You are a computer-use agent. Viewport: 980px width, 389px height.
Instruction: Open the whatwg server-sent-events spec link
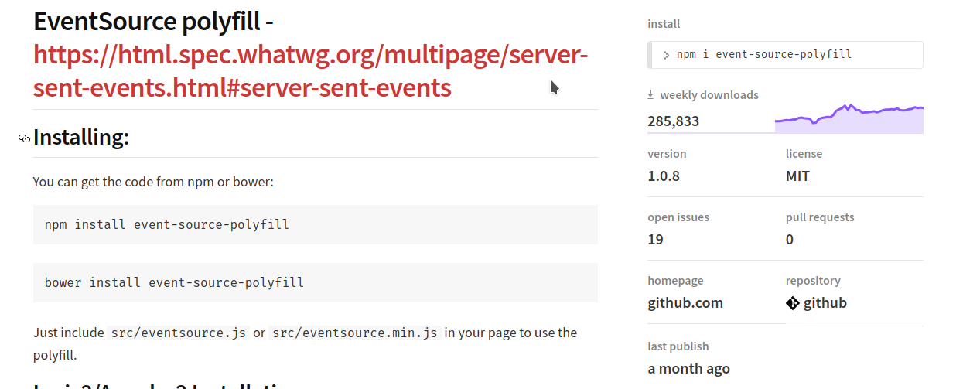pyautogui.click(x=311, y=71)
